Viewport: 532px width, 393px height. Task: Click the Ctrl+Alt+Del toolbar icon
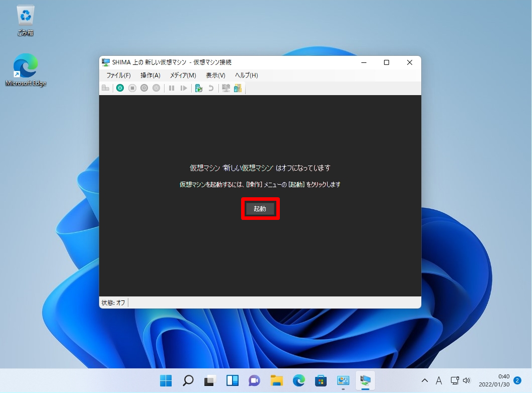click(106, 88)
